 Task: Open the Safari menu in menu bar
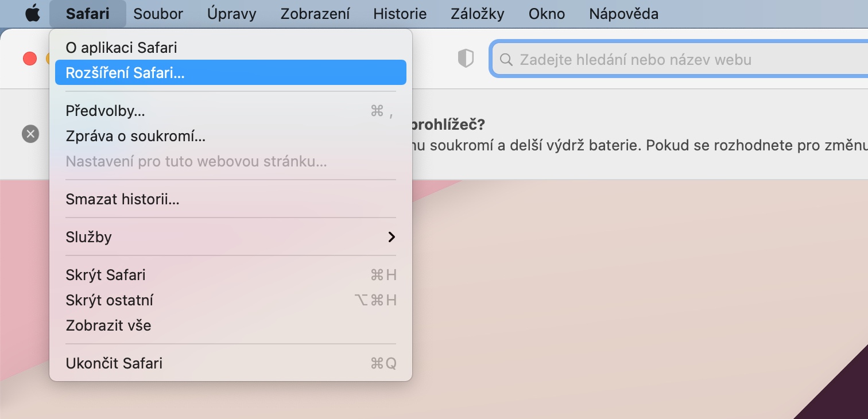click(87, 14)
